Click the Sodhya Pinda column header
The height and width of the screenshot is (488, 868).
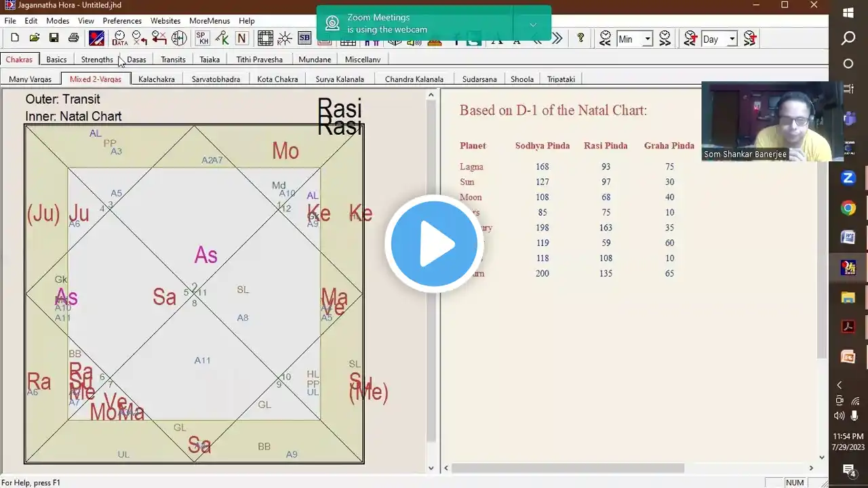pyautogui.click(x=542, y=146)
